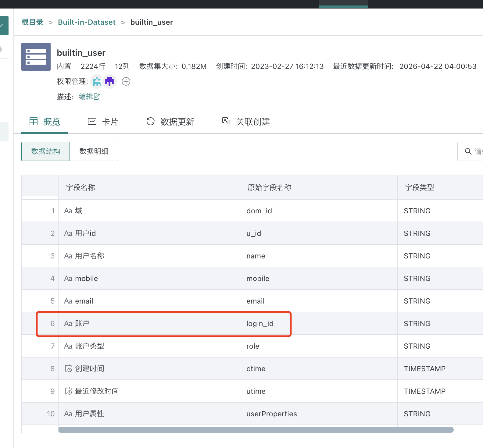Click STRING type in 域 row
The height and width of the screenshot is (448, 483).
[x=417, y=211]
